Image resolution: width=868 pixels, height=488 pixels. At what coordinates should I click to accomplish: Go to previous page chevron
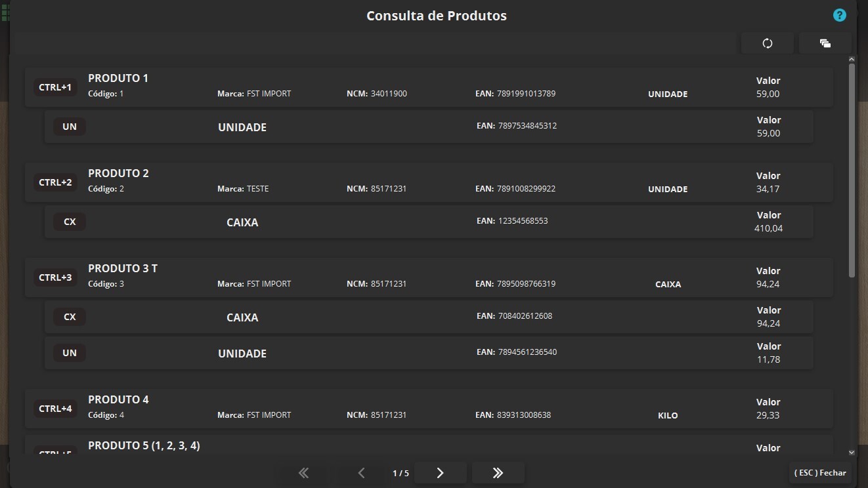click(x=361, y=473)
